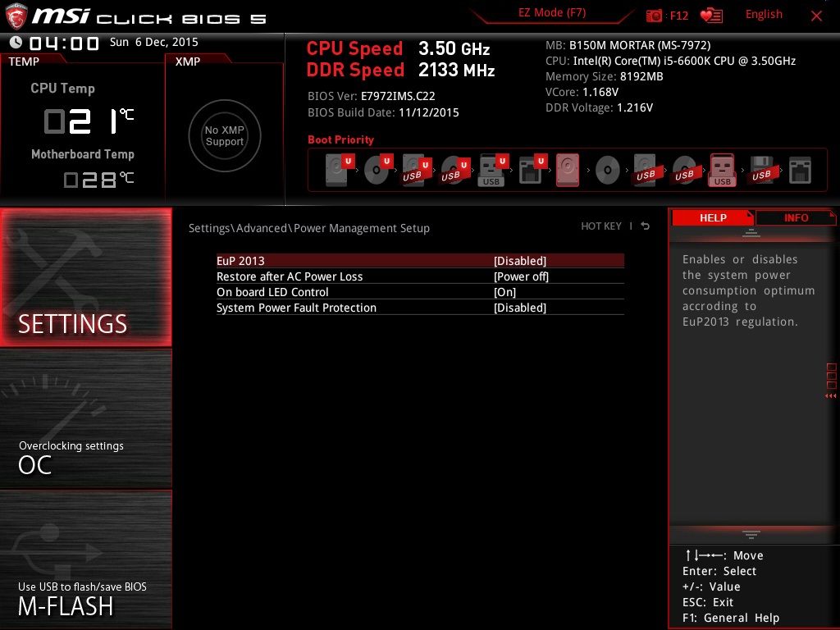Take a screenshot with the F12 camera icon
Screen dimensions: 840x630
click(x=654, y=16)
